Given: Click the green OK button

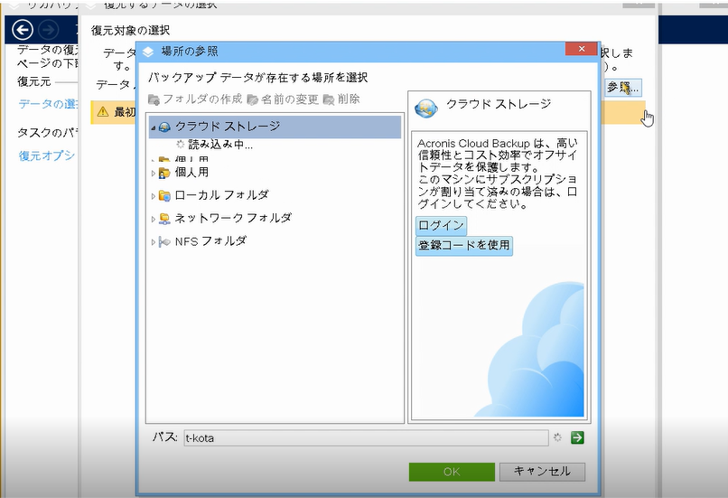Looking at the screenshot, I should click(452, 472).
